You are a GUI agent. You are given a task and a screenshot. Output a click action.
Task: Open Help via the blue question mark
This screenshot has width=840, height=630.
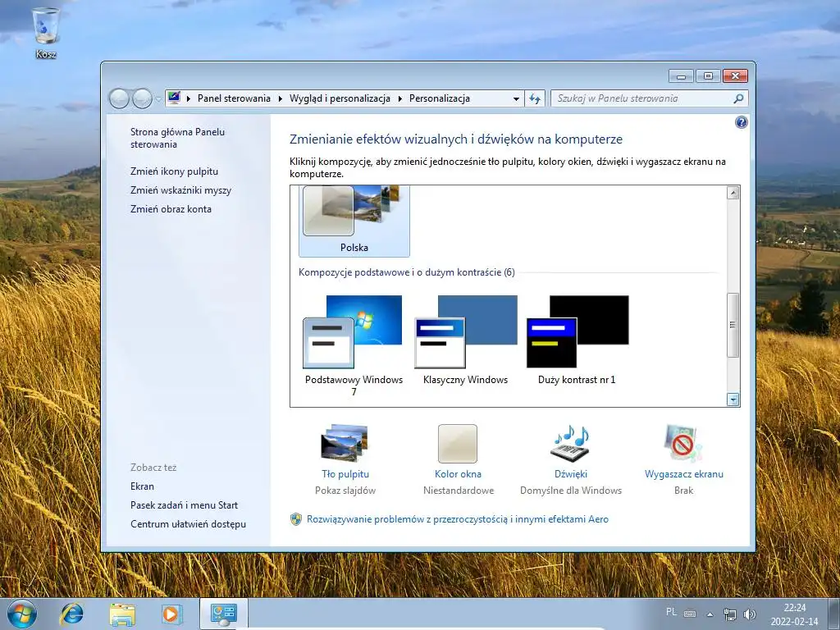(741, 123)
